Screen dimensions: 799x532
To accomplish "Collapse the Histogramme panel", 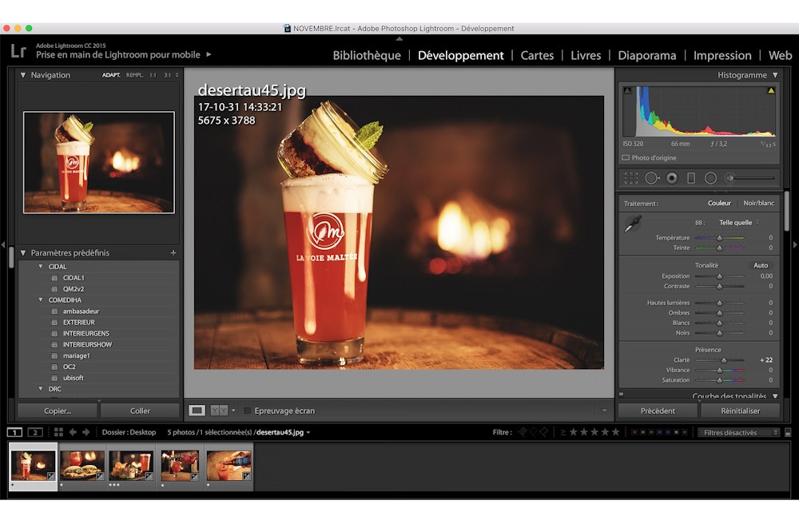I will pyautogui.click(x=775, y=75).
